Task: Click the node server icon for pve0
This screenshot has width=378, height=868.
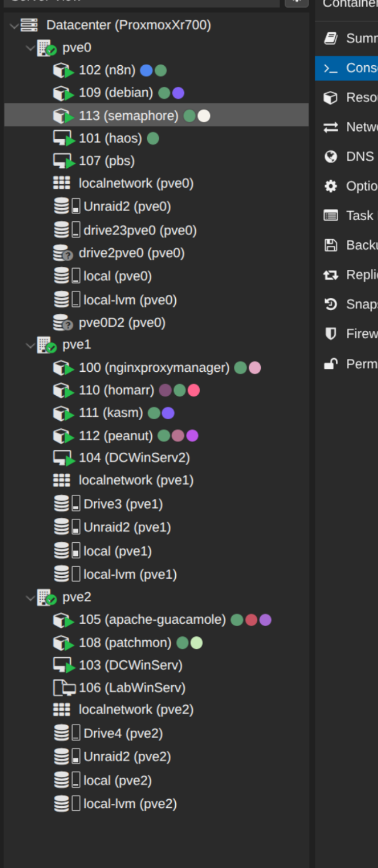Action: pyautogui.click(x=47, y=47)
